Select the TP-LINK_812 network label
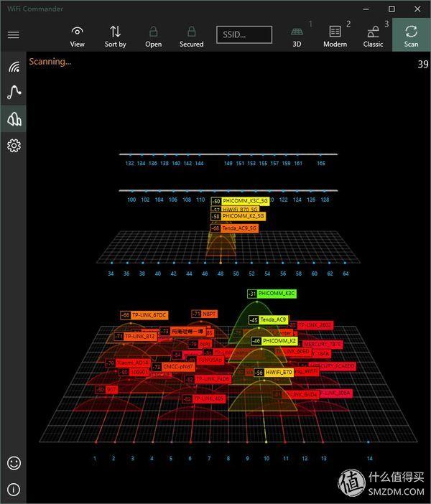Viewport: 431px width, 504px height. [136, 337]
